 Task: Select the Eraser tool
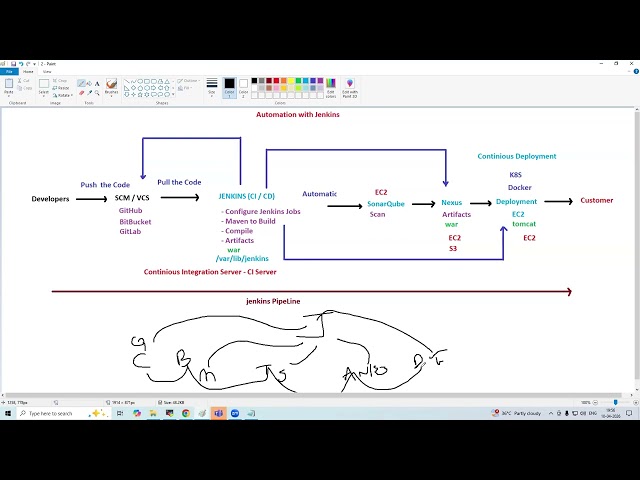point(82,93)
